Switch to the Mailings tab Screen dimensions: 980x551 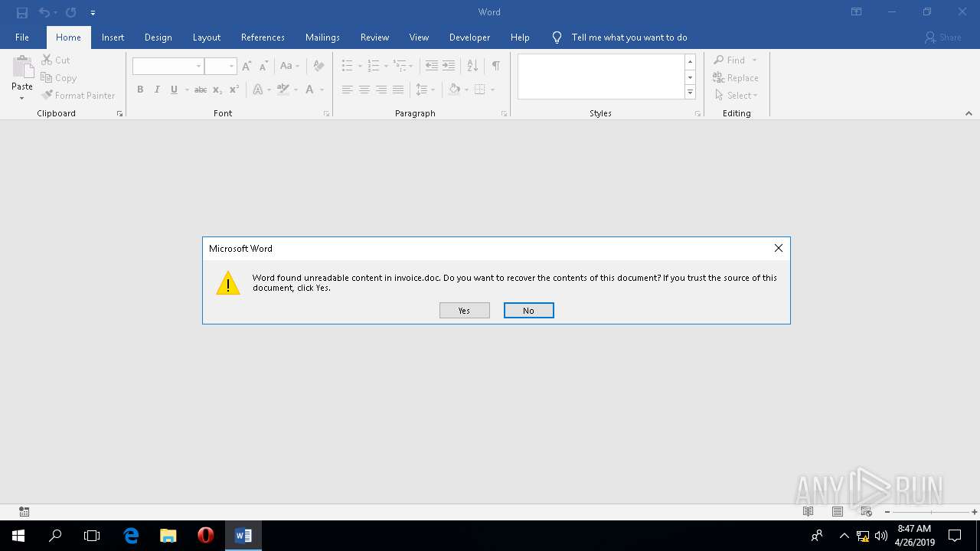[322, 37]
